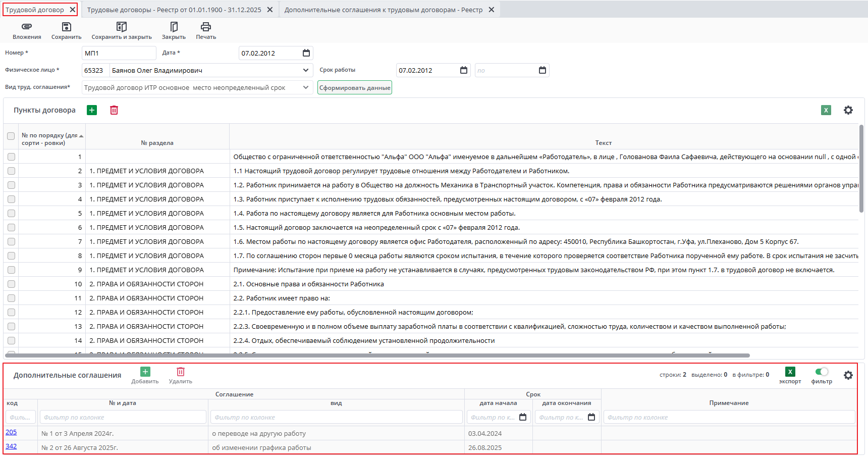Tick checkbox for row 10 of contract clauses

click(x=11, y=284)
